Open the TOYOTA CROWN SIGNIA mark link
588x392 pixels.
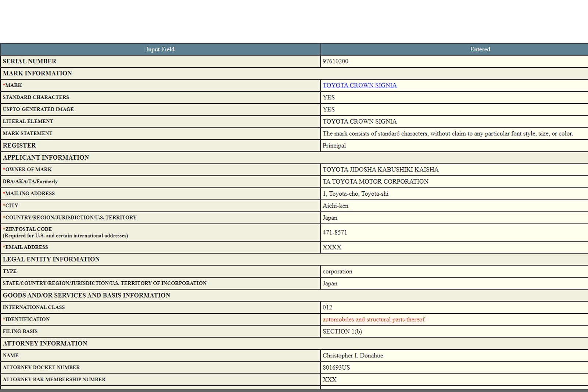[x=359, y=85]
